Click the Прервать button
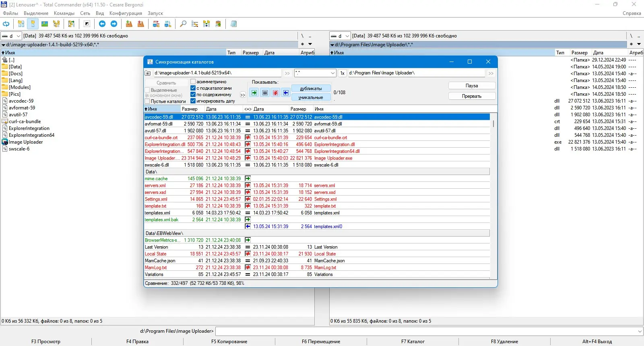The height and width of the screenshot is (346, 644). [x=472, y=96]
